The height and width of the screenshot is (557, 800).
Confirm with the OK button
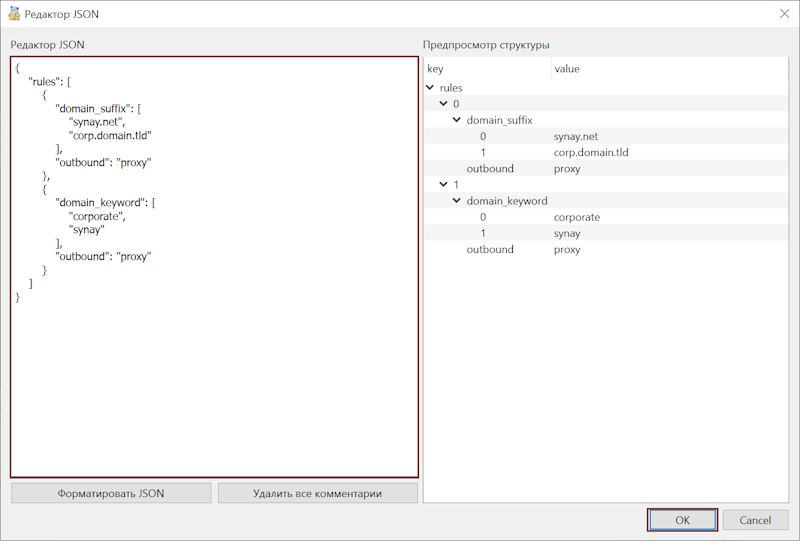coord(682,520)
